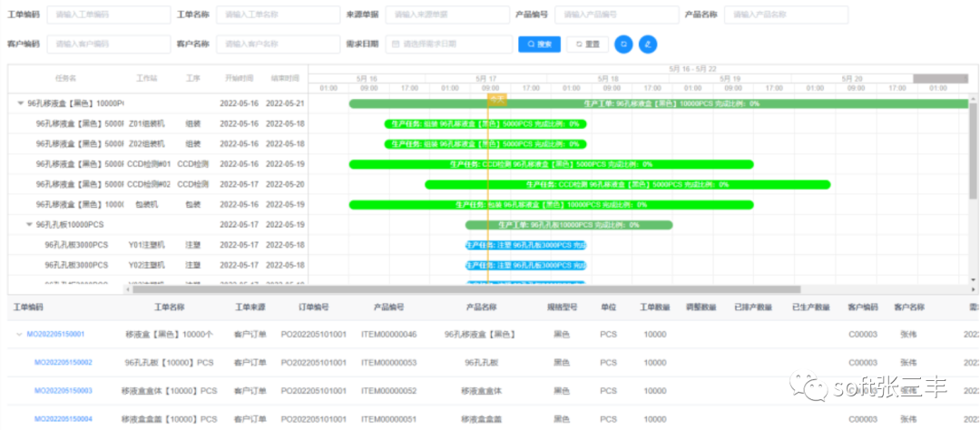The image size is (980, 430).
Task: Select the green 生产工单 96孔孔板10000PCS bar
Action: pyautogui.click(x=569, y=224)
